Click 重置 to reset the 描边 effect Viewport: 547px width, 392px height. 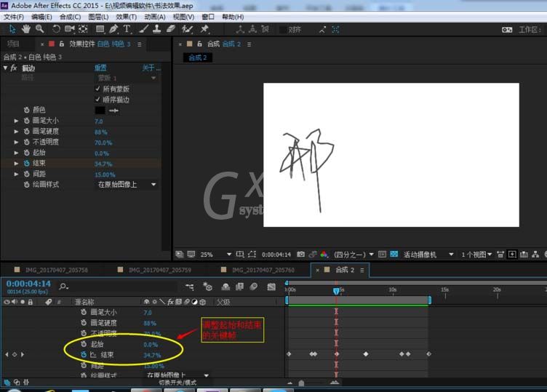tap(100, 68)
